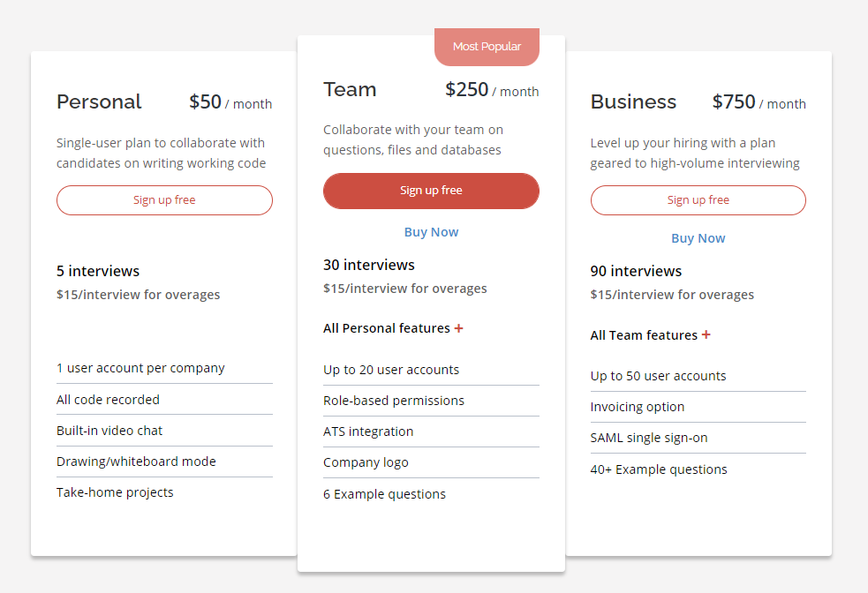Click the Role-based permissions feature
The image size is (868, 593).
click(394, 401)
